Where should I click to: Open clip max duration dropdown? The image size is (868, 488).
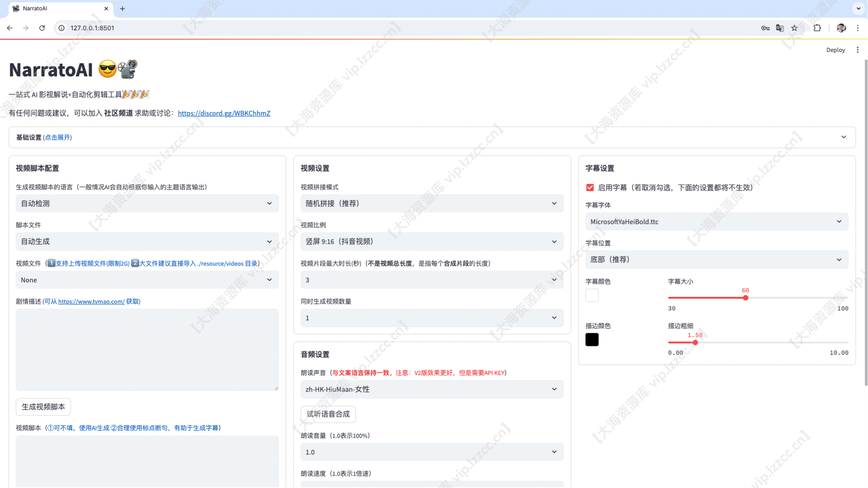[432, 280]
